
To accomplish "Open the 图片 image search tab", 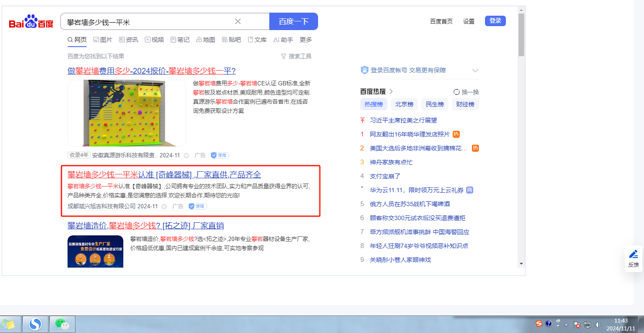I will tap(103, 40).
